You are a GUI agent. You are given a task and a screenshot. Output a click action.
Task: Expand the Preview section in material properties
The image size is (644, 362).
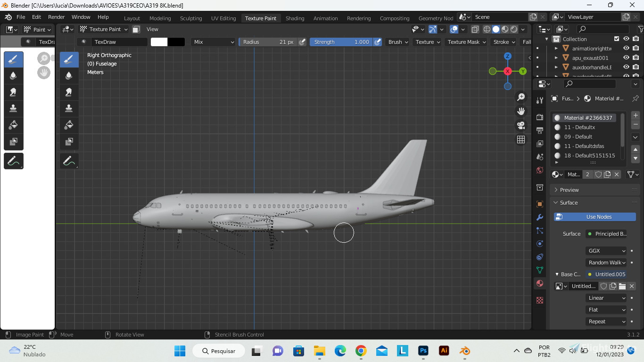click(x=569, y=189)
